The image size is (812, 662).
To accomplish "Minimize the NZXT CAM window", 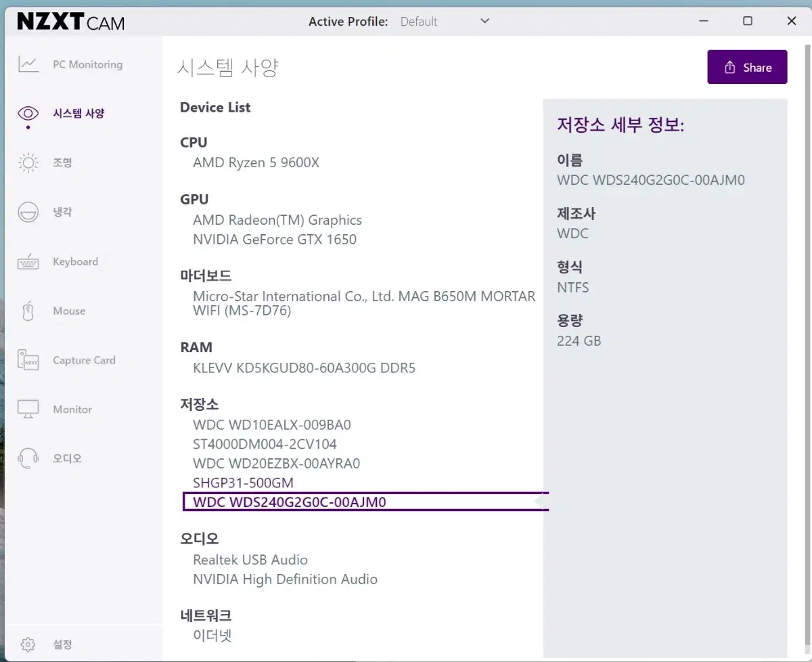I will 704,21.
